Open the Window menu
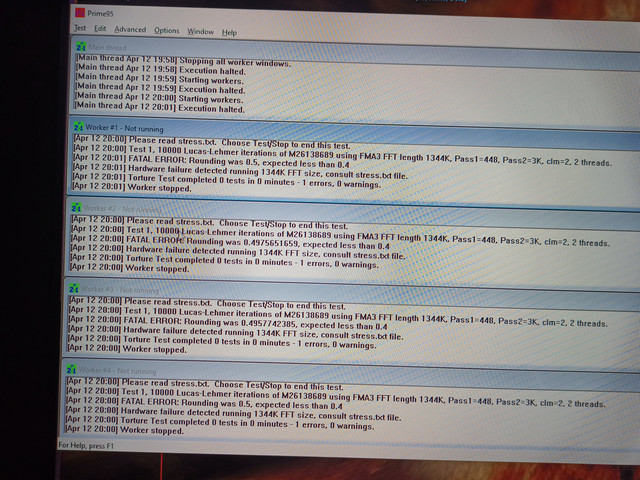The image size is (640, 480). [x=200, y=31]
